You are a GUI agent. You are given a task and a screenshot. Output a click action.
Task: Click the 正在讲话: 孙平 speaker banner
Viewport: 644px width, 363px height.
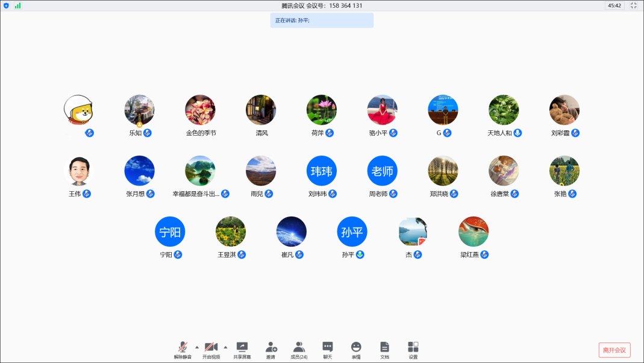(322, 21)
